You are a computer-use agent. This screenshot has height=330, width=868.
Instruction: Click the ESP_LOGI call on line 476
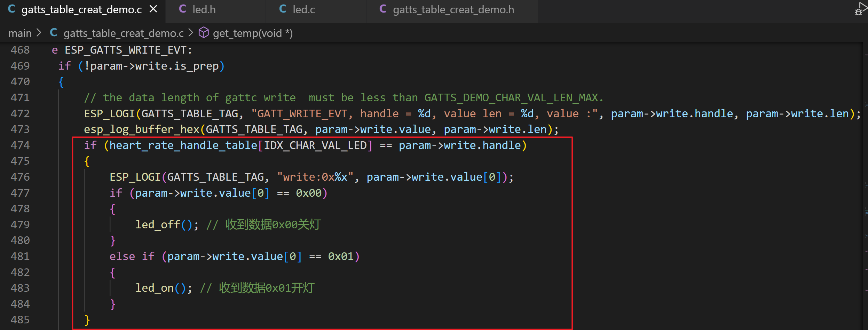click(135, 177)
